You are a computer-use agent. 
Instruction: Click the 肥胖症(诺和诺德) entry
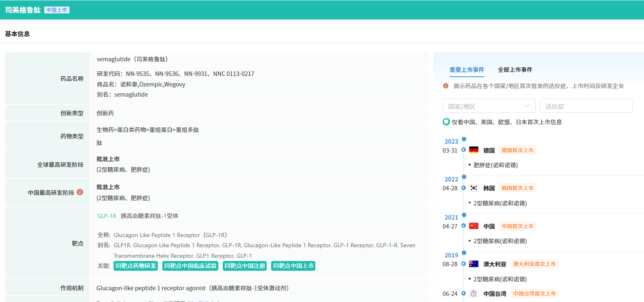[495, 165]
